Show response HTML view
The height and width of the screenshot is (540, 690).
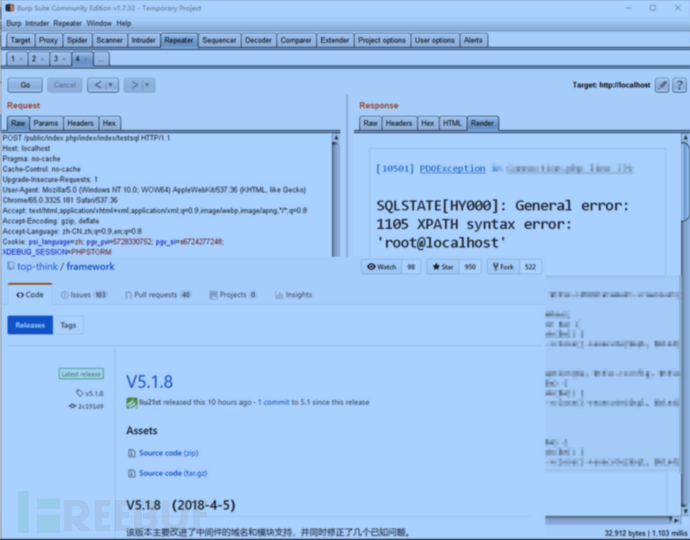click(452, 123)
